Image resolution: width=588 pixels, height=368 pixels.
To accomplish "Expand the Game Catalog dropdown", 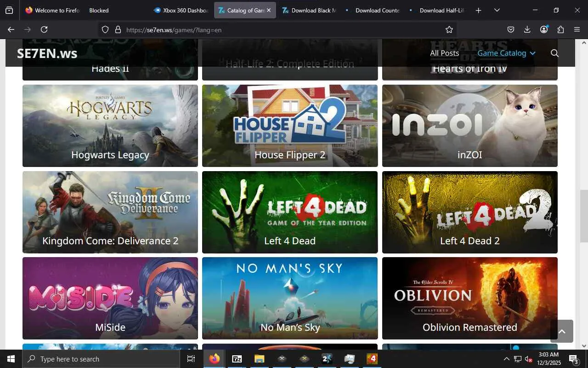I will tap(507, 53).
